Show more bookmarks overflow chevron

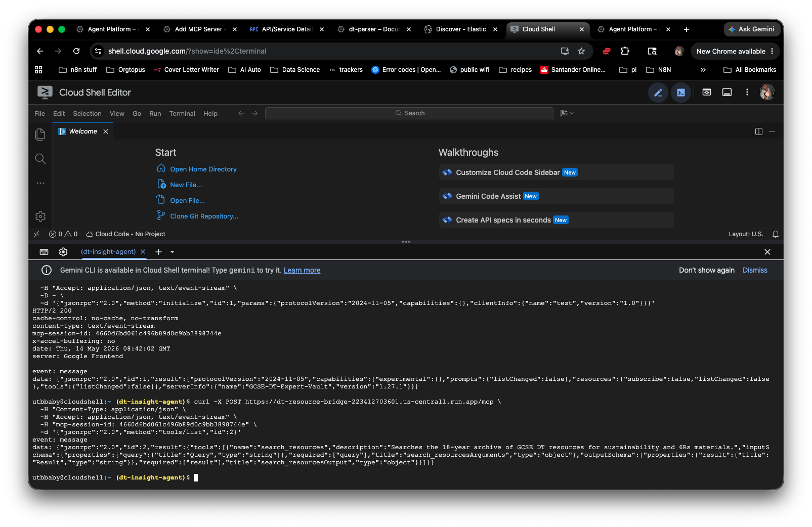[x=703, y=70]
